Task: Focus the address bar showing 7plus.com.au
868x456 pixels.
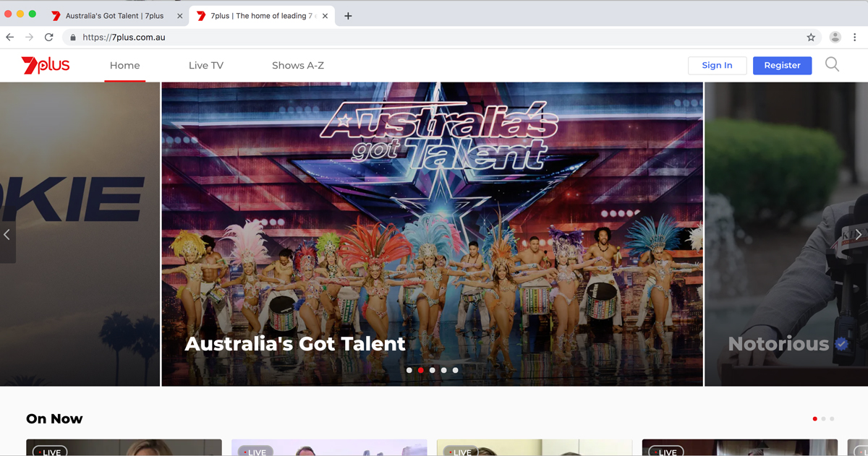Action: 441,37
